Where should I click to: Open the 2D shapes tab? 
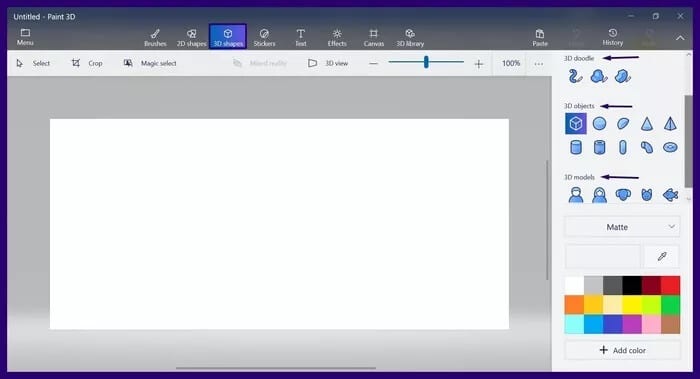pyautogui.click(x=192, y=37)
